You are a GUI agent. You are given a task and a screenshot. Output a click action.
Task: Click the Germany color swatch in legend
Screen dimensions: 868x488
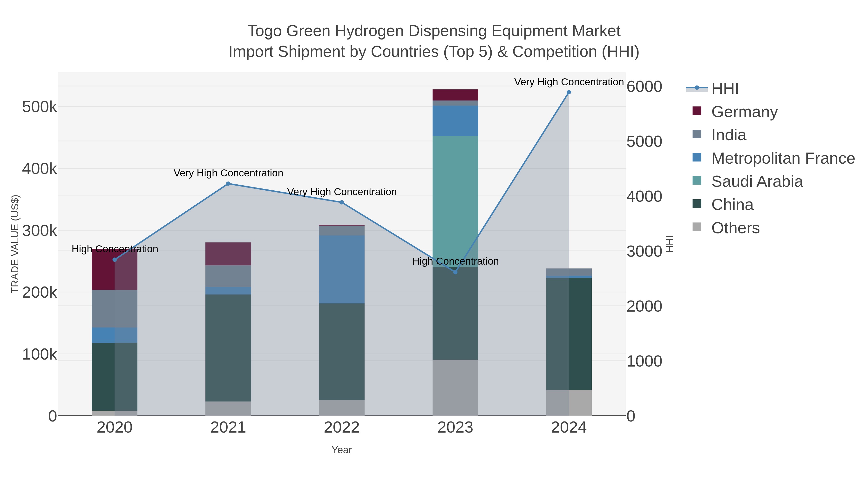697,111
